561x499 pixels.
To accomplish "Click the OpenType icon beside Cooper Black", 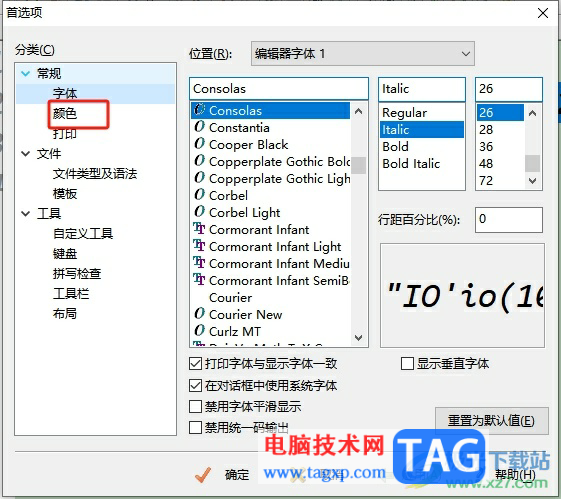I will coord(199,143).
